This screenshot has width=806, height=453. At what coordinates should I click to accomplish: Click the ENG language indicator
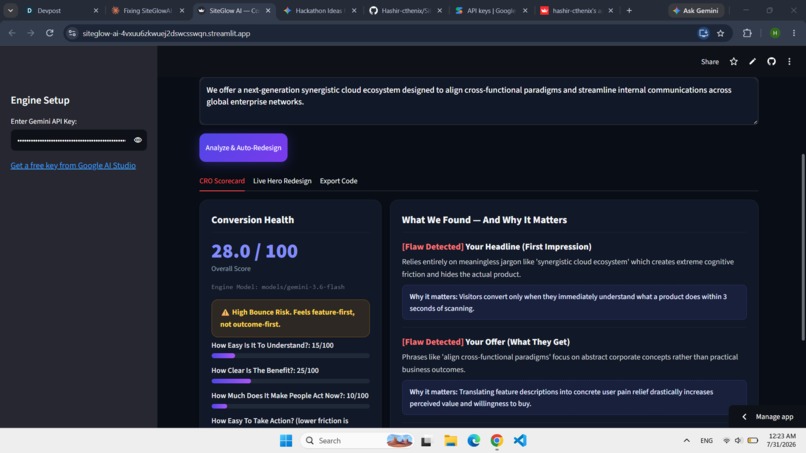706,441
